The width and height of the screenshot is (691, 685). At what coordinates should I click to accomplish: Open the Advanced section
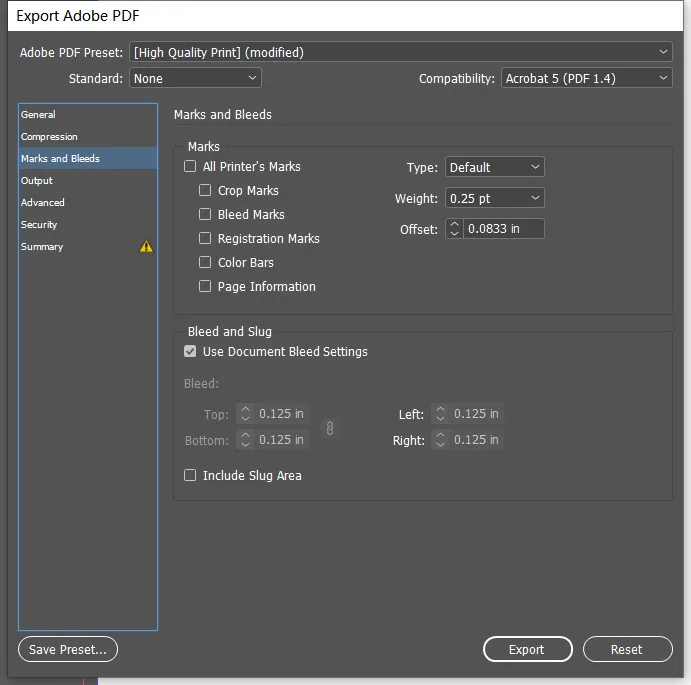tap(88, 203)
